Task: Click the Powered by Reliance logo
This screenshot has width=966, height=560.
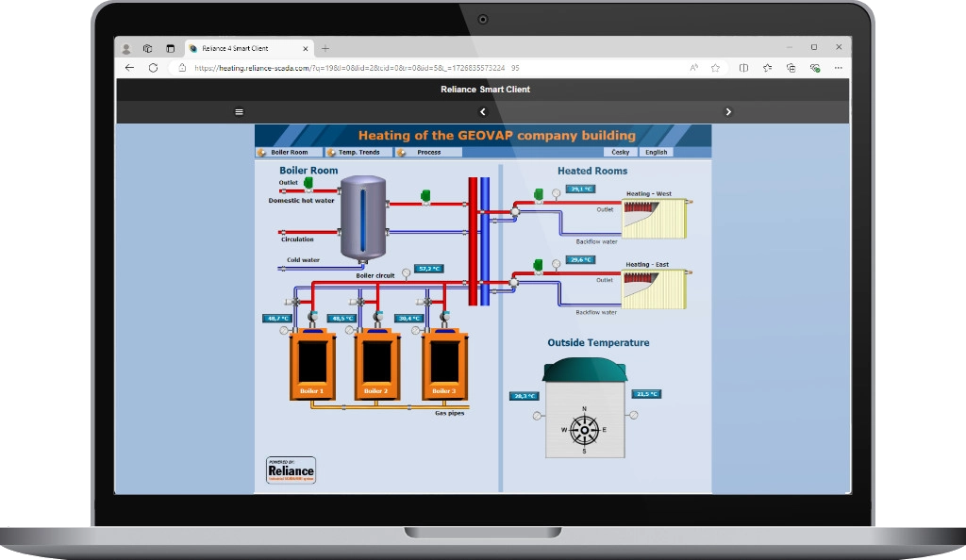Action: coord(291,470)
